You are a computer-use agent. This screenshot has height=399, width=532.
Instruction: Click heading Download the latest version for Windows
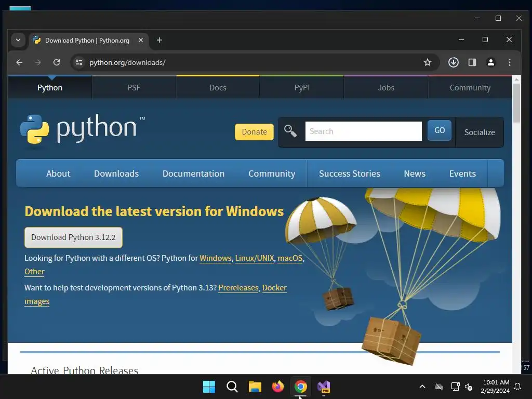click(154, 211)
